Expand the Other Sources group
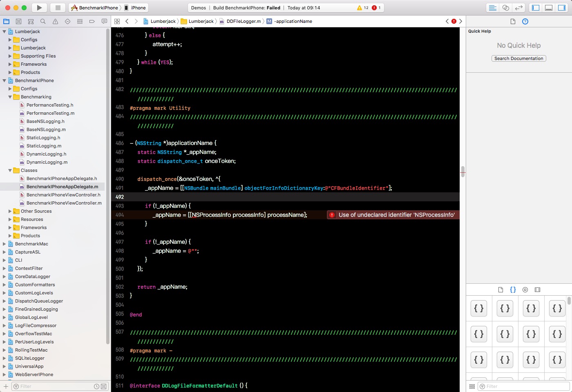This screenshot has height=392, width=572. (x=11, y=211)
